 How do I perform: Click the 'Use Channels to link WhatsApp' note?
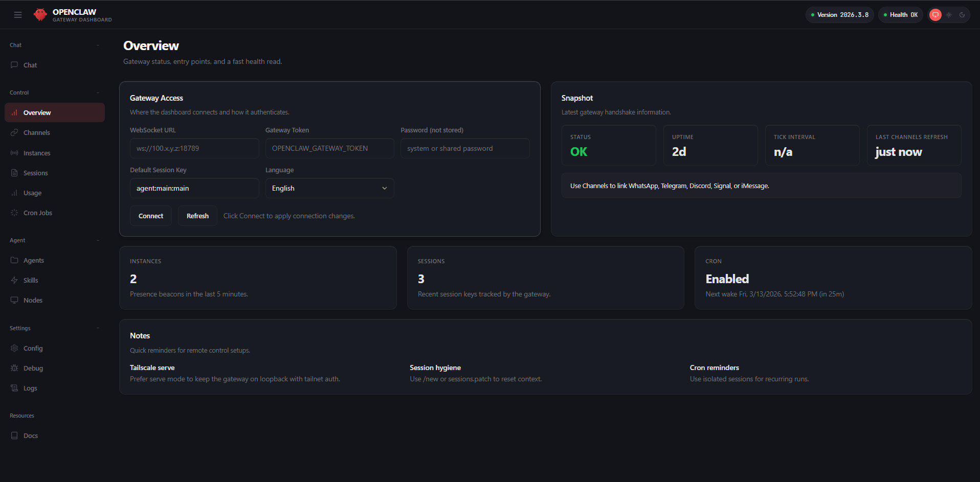pos(761,186)
